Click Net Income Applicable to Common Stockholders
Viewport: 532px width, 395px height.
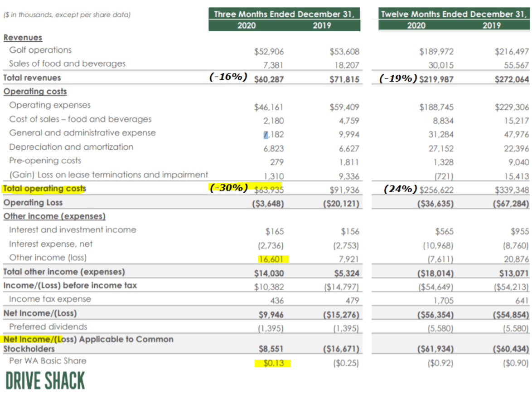point(88,344)
